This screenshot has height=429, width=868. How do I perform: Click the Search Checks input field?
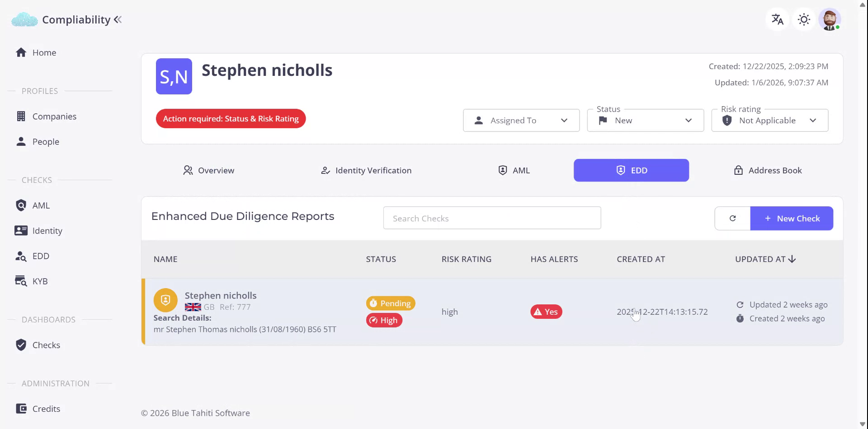492,219
